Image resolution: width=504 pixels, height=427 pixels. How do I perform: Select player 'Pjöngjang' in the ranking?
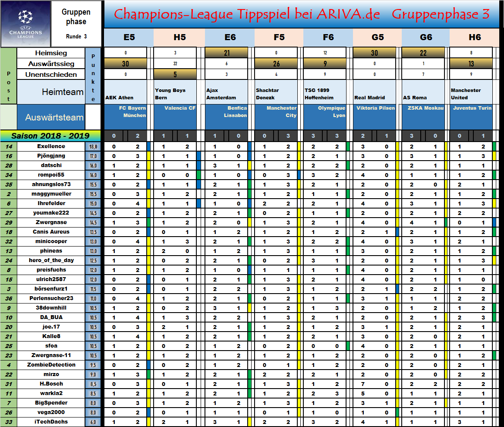click(51, 156)
